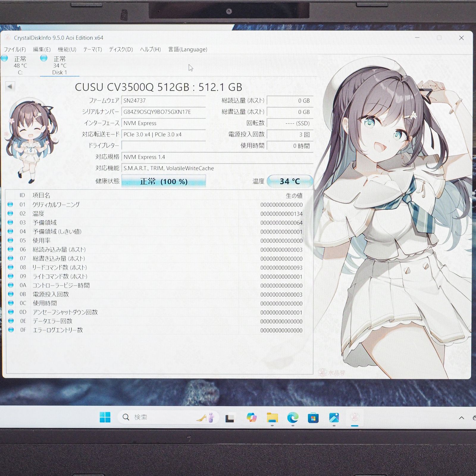Open the Photos app from the taskbar
The height and width of the screenshot is (476, 476).
pyautogui.click(x=334, y=418)
